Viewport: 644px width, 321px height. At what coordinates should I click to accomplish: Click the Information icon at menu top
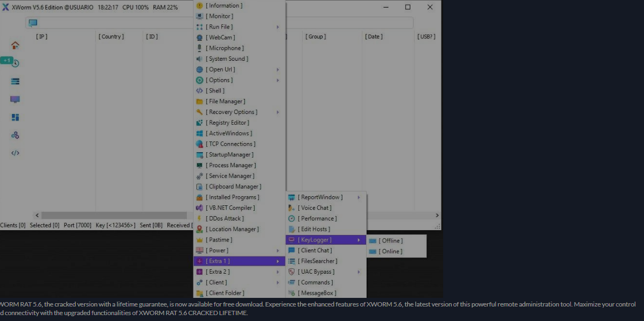point(200,6)
